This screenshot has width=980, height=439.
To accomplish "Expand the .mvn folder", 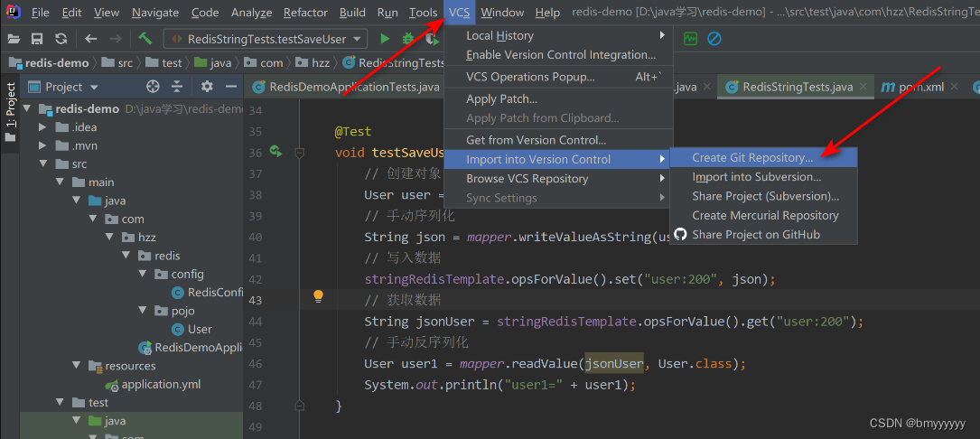I will click(x=43, y=145).
